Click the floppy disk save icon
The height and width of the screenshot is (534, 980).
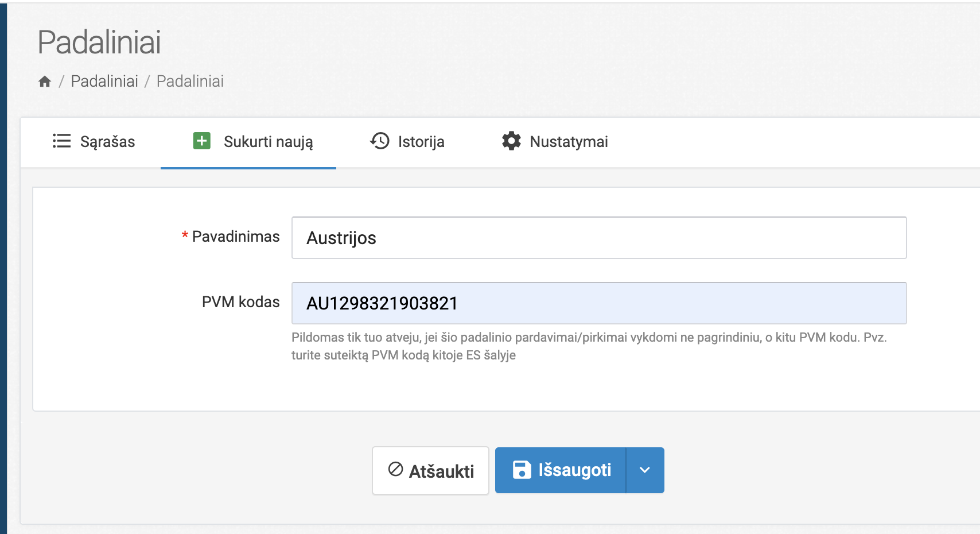[522, 470]
